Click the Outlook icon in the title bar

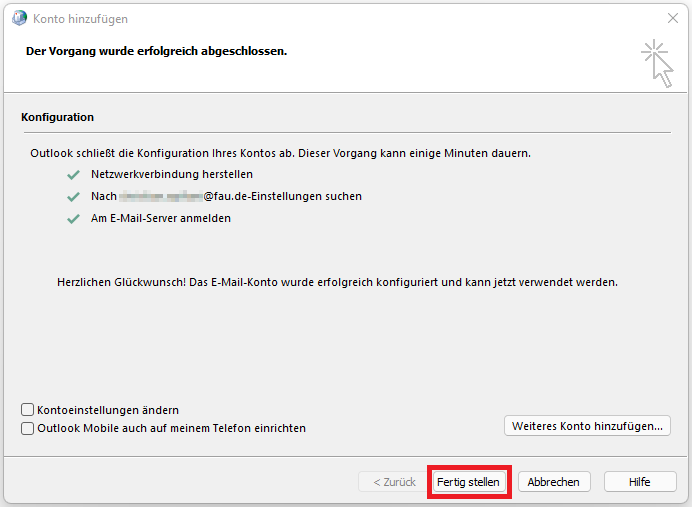pos(19,19)
